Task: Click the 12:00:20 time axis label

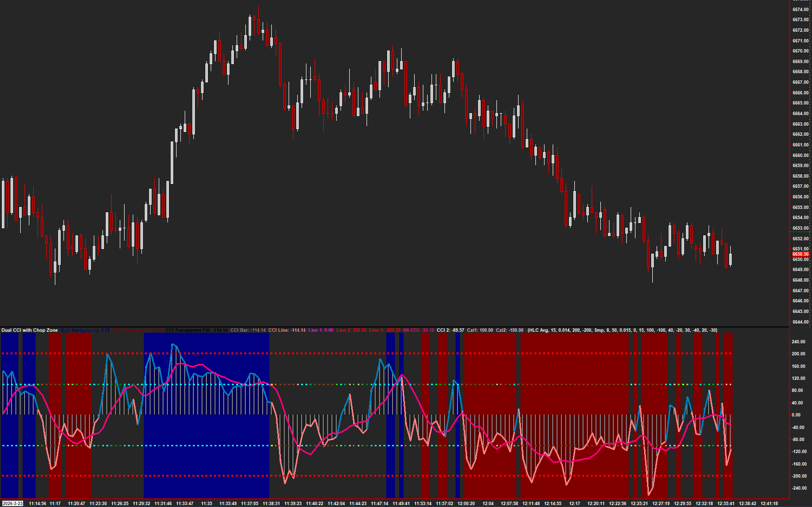Action: [x=466, y=504]
